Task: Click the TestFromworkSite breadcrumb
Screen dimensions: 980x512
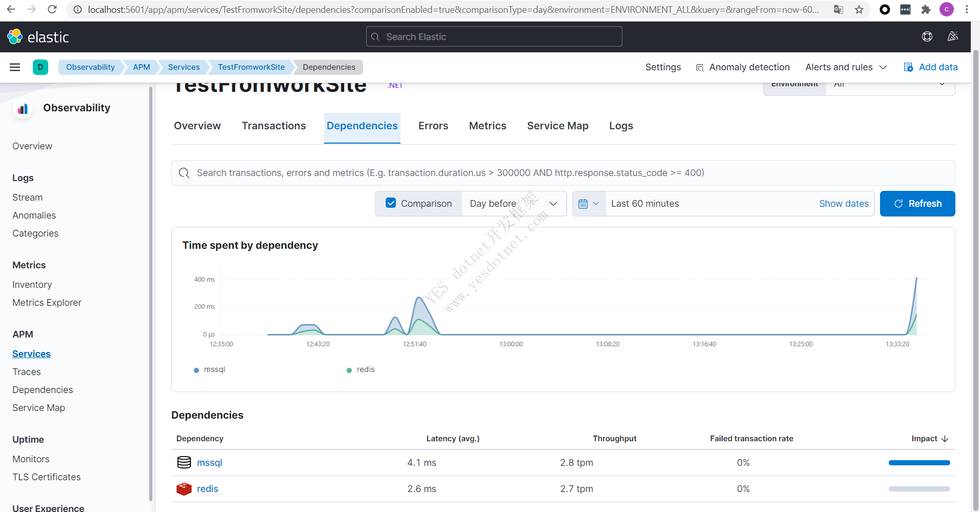Action: tap(251, 67)
